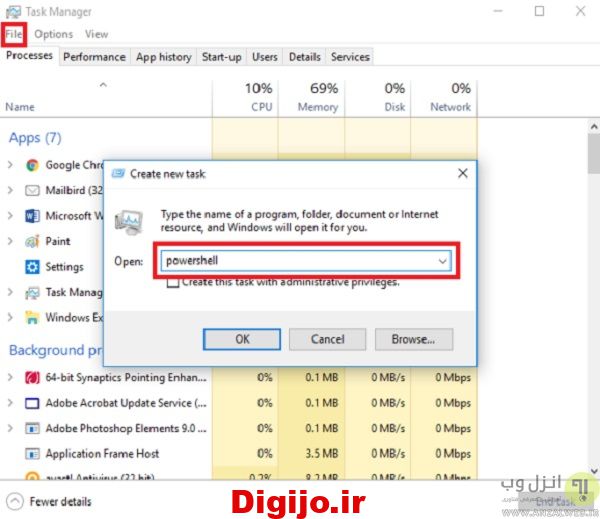The width and height of the screenshot is (600, 519).
Task: Expand the Paint process group
Action: (10, 241)
